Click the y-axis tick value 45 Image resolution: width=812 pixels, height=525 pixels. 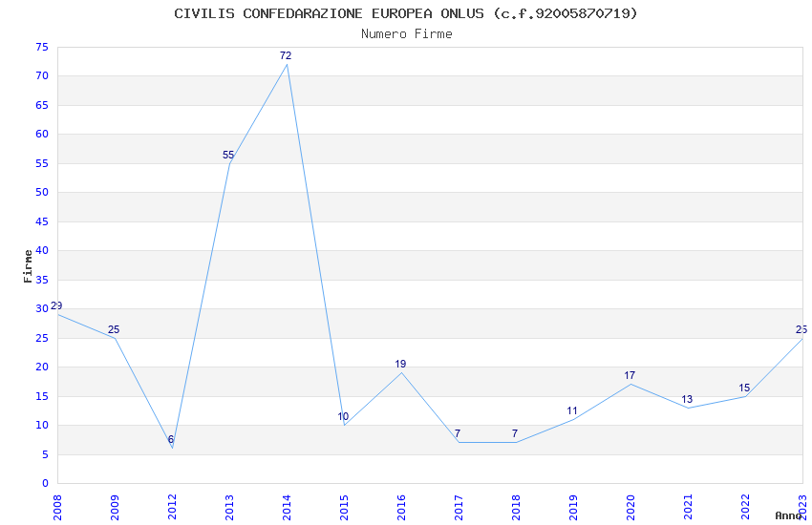[42, 221]
